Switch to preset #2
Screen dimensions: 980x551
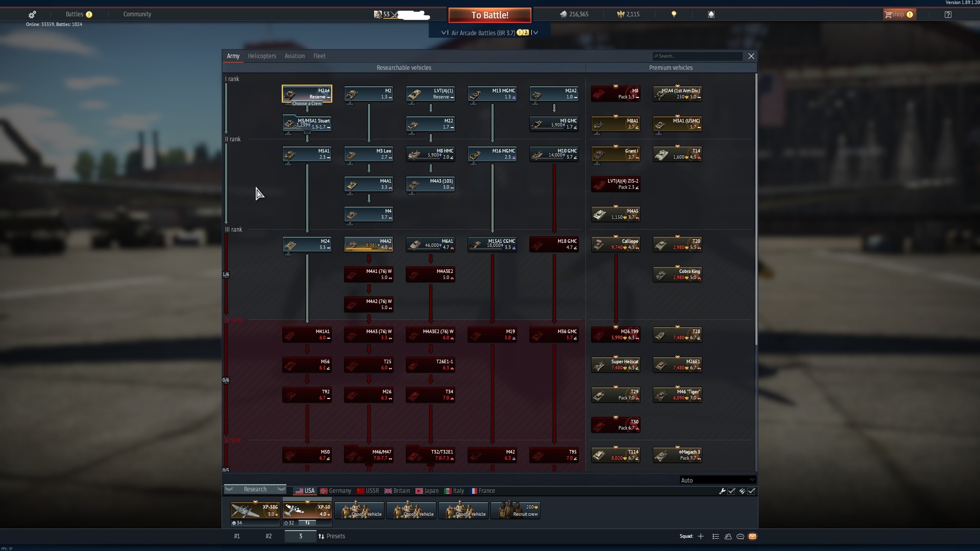click(x=268, y=536)
